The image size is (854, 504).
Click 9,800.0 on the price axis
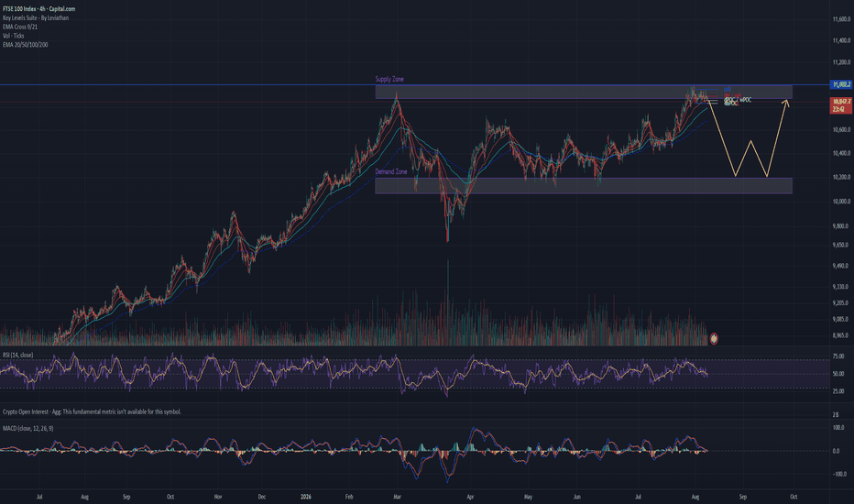point(841,226)
